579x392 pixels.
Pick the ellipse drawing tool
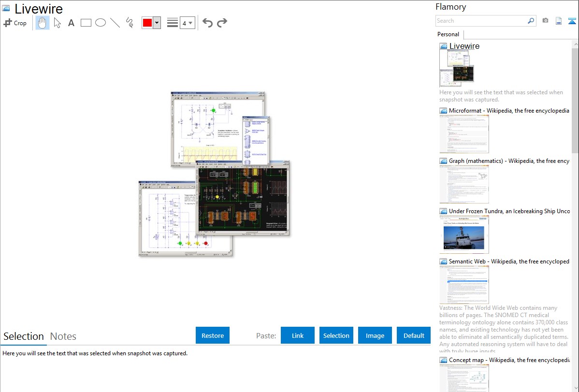click(101, 23)
